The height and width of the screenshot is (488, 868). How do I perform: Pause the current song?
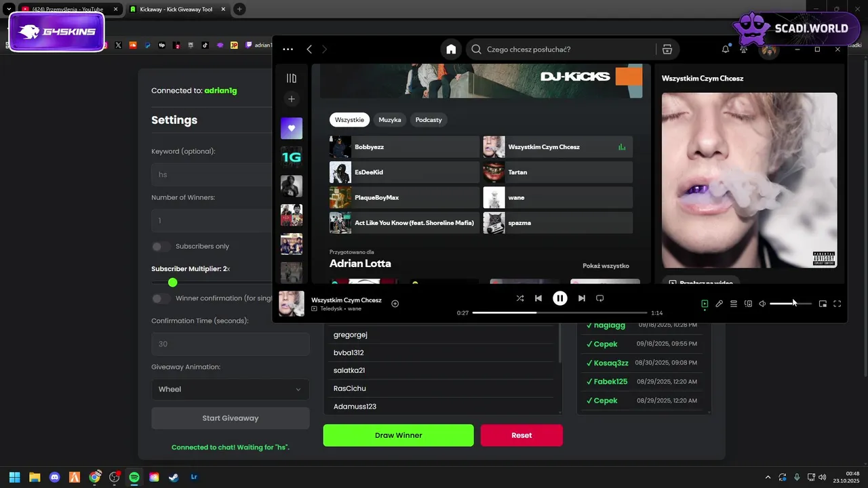tap(559, 298)
